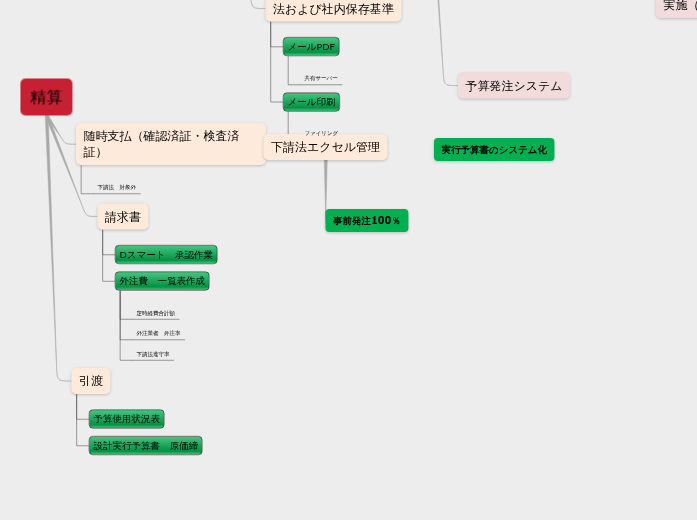Select the 請求書 node
The height and width of the screenshot is (520, 697).
[123, 217]
